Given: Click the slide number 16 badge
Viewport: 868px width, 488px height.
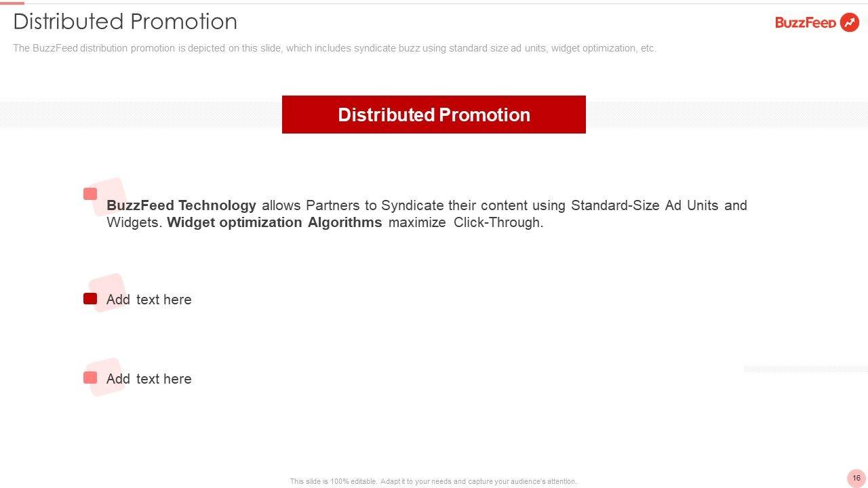Looking at the screenshot, I should click(x=856, y=478).
